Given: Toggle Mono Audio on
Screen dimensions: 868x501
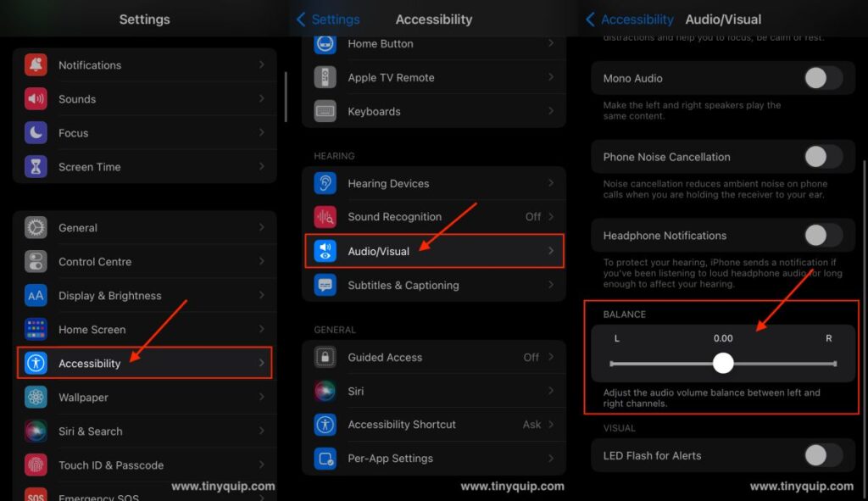Looking at the screenshot, I should click(820, 78).
